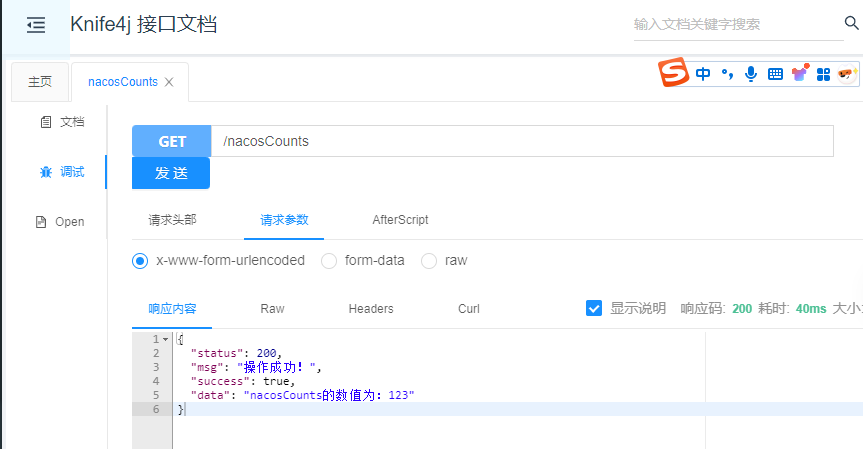Switch to the 主页 tab
The width and height of the screenshot is (863, 449).
click(40, 82)
